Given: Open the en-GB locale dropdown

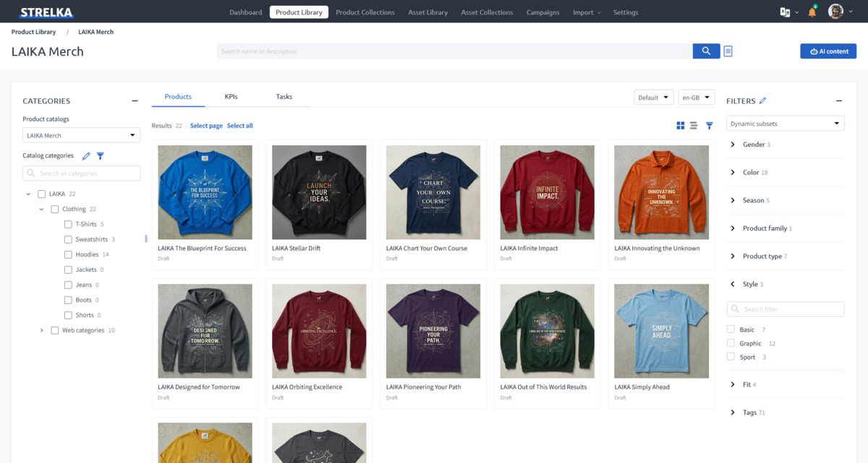Looking at the screenshot, I should (696, 96).
